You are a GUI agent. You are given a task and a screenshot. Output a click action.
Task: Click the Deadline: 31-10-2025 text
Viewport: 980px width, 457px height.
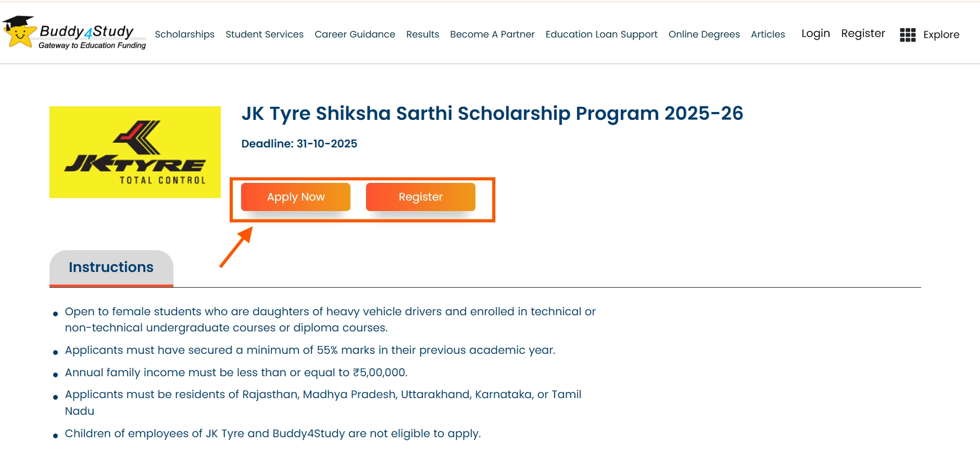pos(299,144)
